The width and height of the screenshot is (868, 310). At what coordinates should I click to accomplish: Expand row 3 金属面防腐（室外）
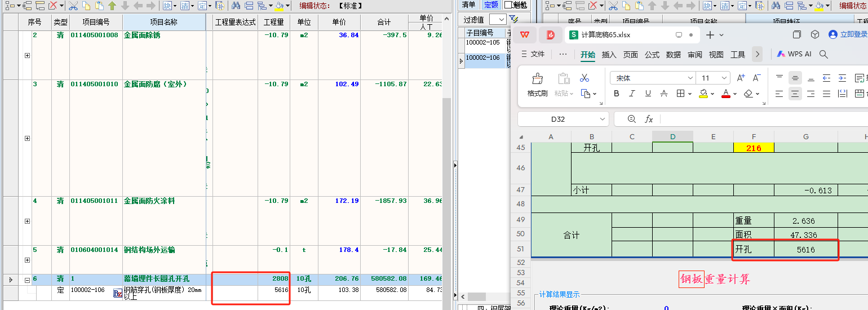(x=27, y=138)
